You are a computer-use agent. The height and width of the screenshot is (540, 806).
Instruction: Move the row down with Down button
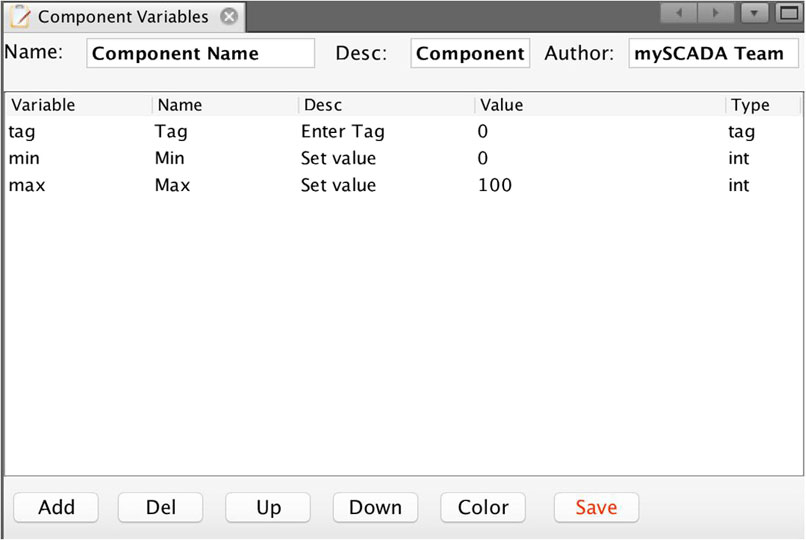375,508
